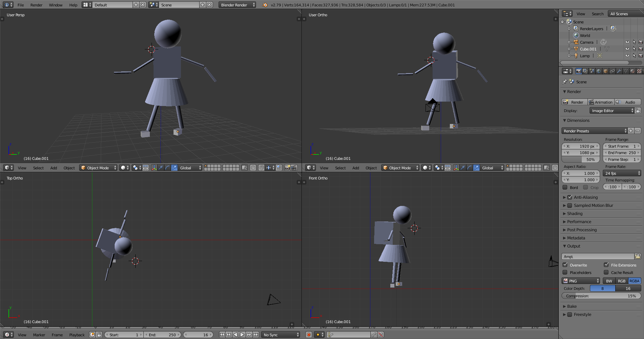Click the Compression percentage slider

click(601, 296)
